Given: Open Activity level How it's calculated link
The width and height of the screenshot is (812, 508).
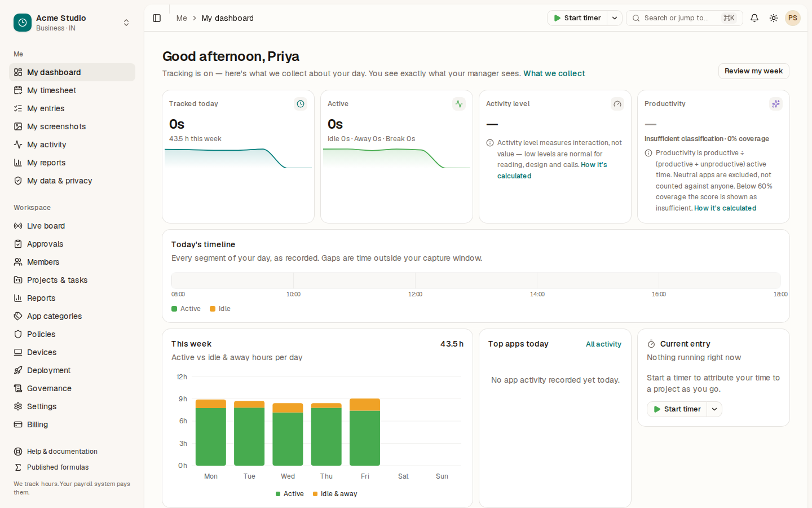Looking at the screenshot, I should click(x=551, y=170).
